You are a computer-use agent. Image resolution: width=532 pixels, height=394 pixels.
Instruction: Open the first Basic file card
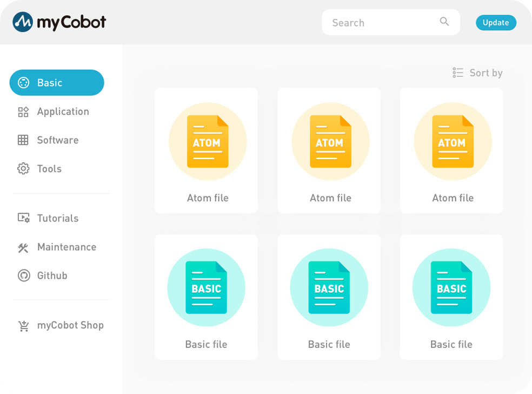tap(206, 297)
